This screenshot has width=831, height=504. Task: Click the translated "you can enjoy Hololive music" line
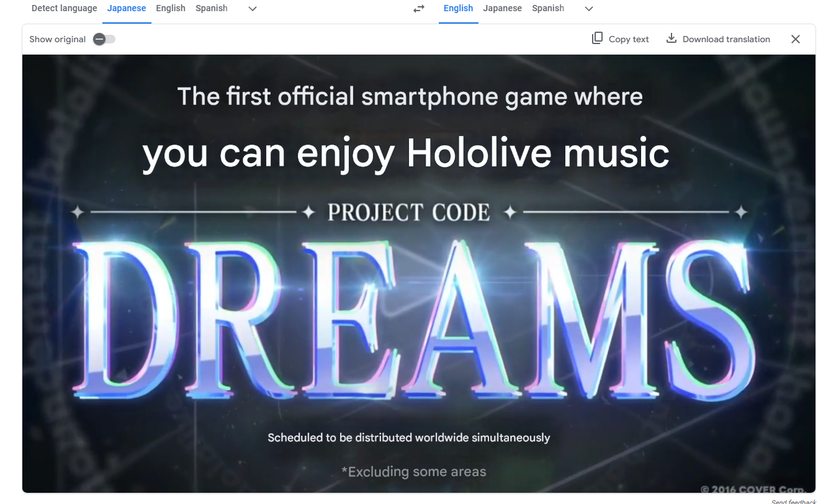[x=406, y=153]
